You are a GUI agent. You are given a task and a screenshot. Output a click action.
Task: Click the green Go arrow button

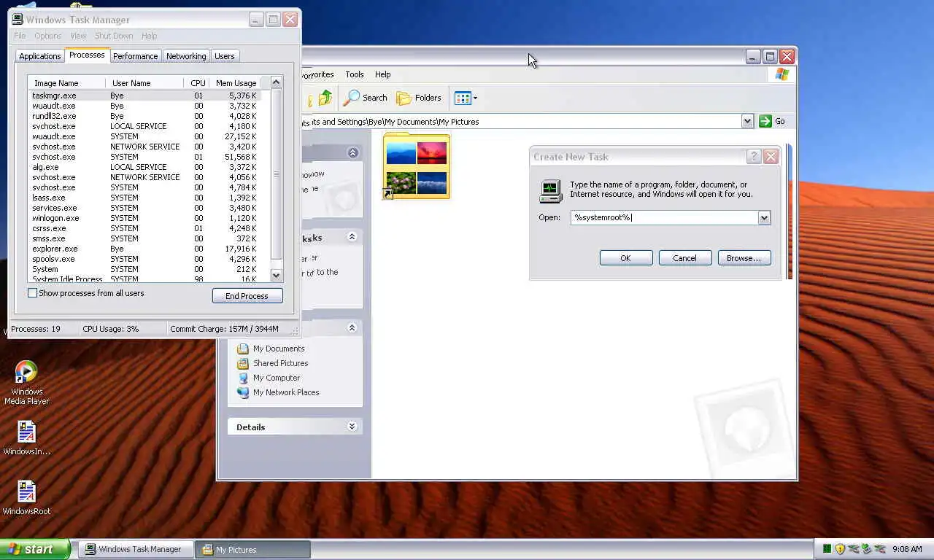coord(765,121)
